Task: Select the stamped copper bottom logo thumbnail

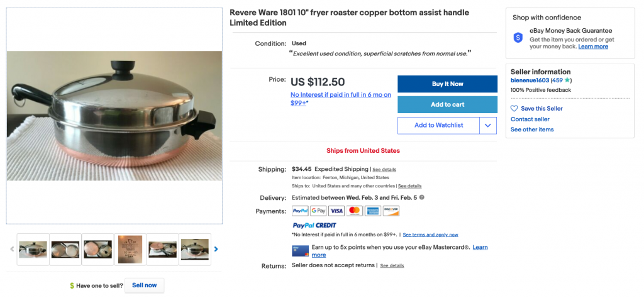Action: [x=130, y=249]
